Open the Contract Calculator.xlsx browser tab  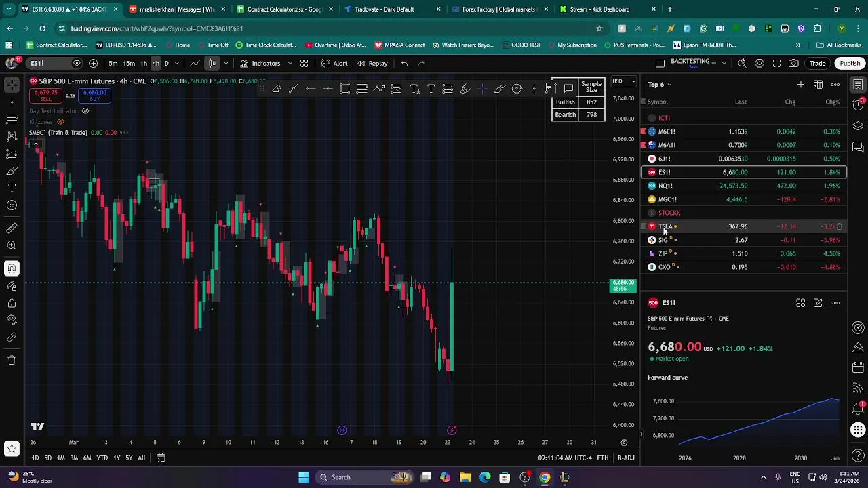pos(285,9)
